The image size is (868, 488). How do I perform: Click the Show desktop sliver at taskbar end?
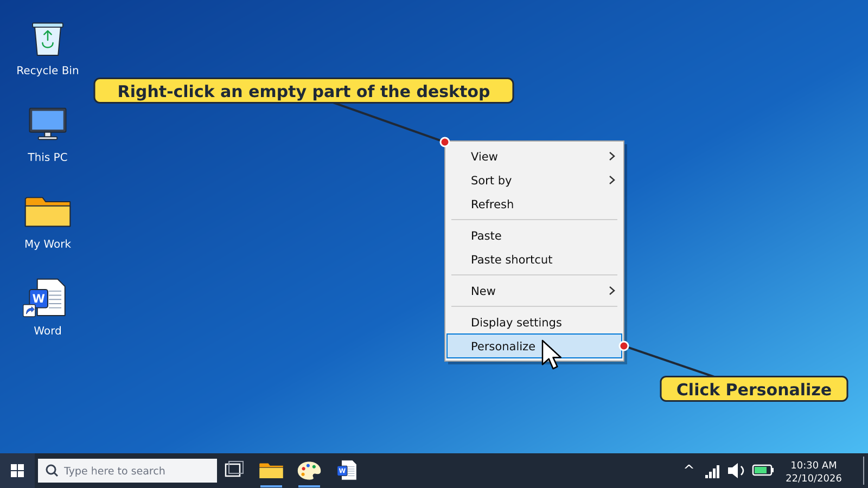pyautogui.click(x=865, y=471)
